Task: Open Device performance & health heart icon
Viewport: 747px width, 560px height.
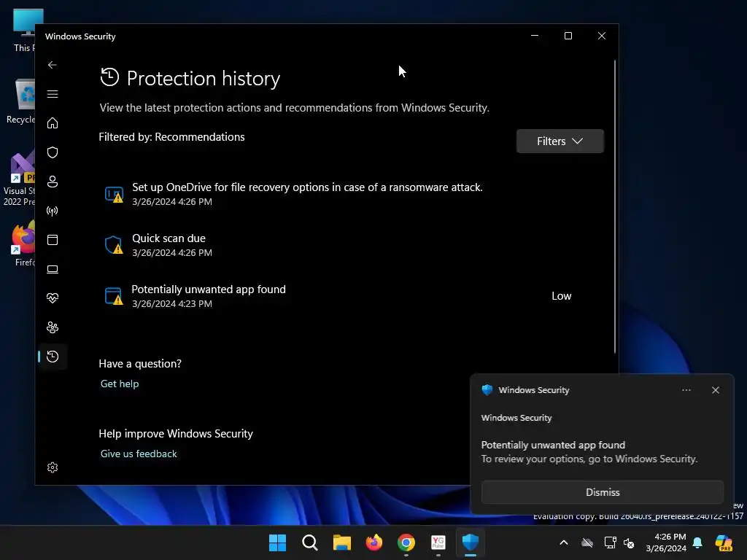Action: tap(53, 298)
